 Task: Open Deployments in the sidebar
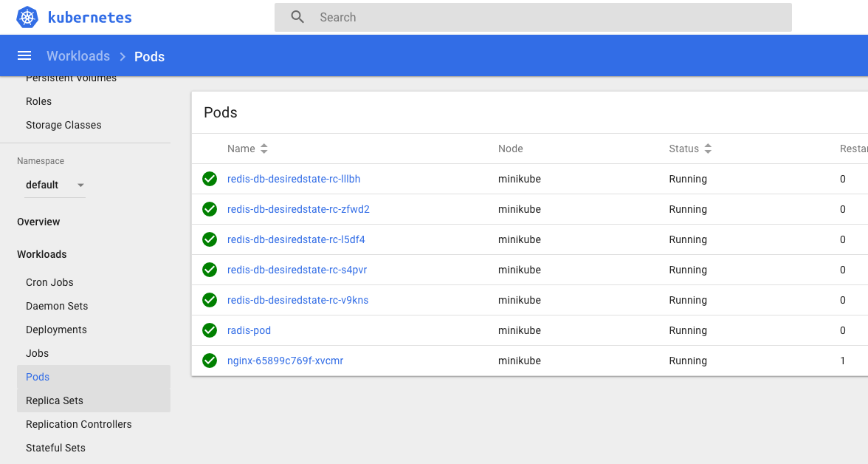[56, 330]
